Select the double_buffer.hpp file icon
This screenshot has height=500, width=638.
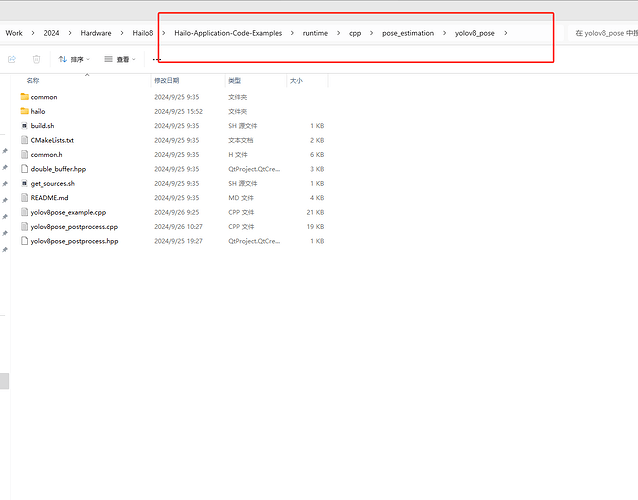pyautogui.click(x=24, y=169)
